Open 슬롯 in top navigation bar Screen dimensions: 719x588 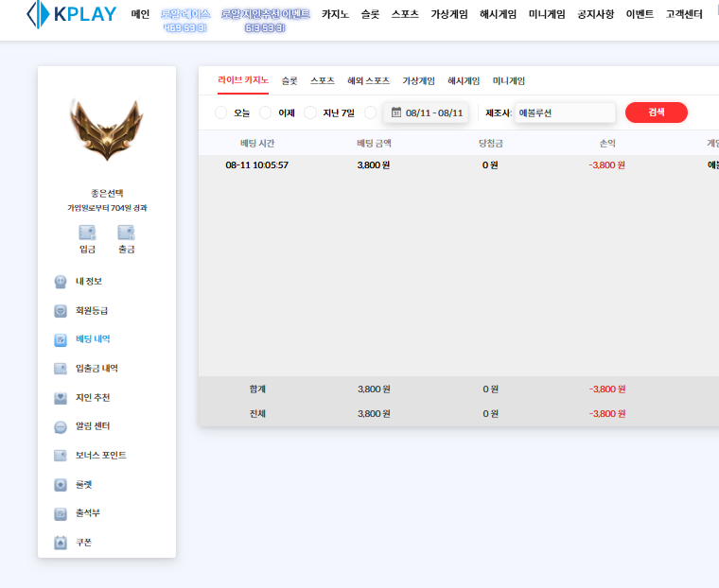coord(370,15)
